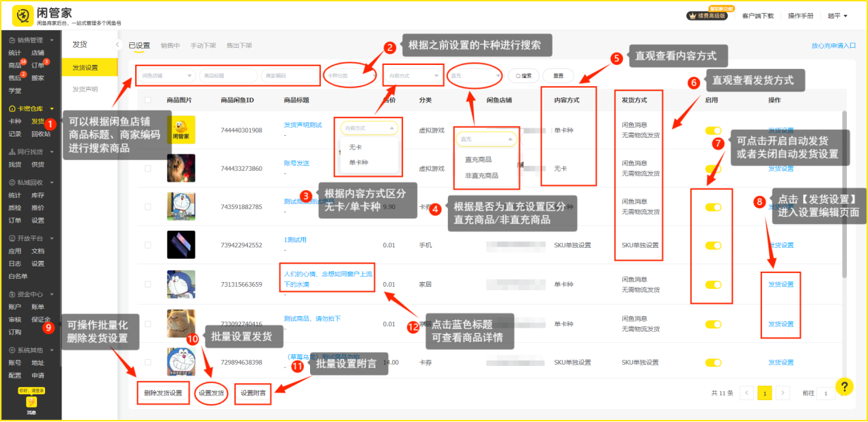Collapse the 发货 side panel arrow
868x422 pixels.
tap(116, 44)
